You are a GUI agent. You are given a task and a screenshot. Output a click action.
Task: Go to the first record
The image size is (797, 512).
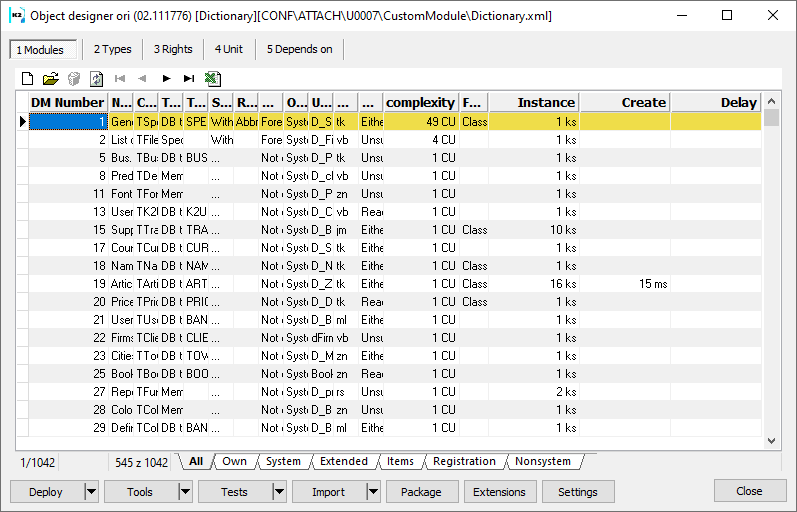point(120,78)
